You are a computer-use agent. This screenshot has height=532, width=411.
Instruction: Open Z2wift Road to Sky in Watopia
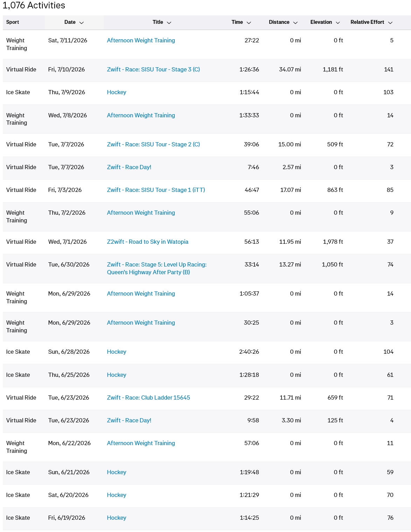[147, 242]
